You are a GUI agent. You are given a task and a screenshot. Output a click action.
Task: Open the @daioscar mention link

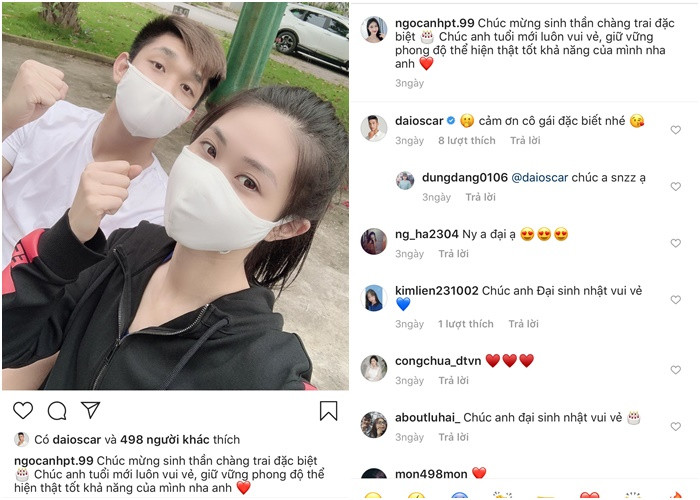coord(539,178)
